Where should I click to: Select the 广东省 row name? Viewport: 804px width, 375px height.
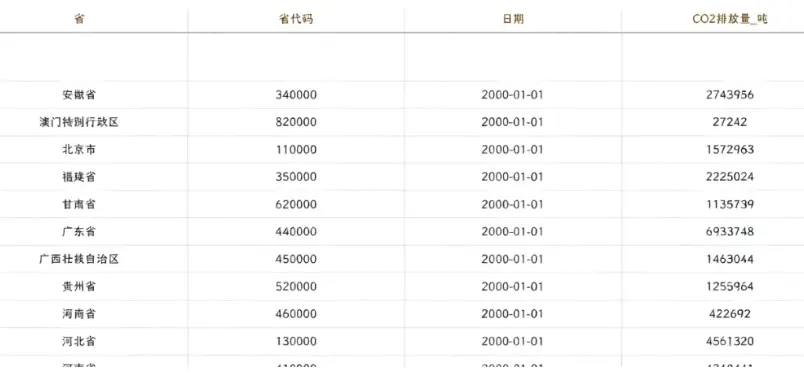(79, 232)
